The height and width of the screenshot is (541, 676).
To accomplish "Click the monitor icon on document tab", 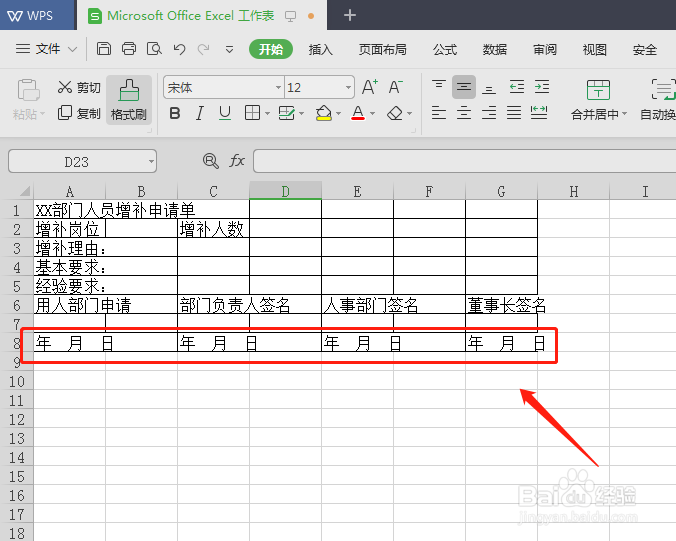I will tap(291, 16).
